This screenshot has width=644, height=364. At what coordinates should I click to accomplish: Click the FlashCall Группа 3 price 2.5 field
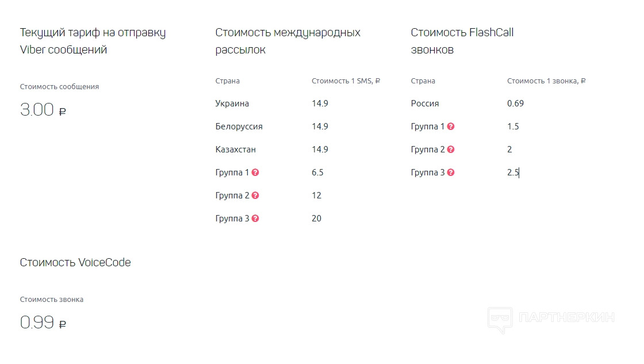(513, 173)
